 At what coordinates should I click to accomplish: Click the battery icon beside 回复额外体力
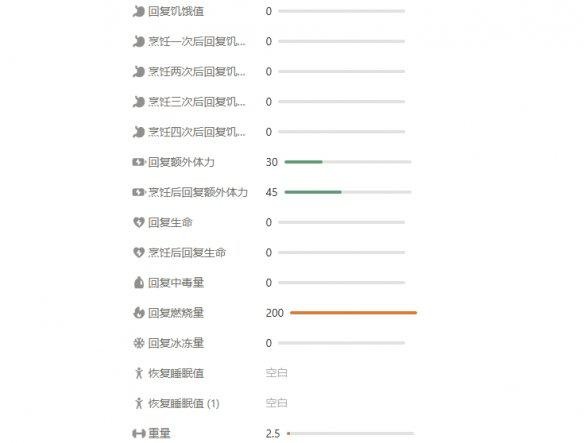pos(139,162)
